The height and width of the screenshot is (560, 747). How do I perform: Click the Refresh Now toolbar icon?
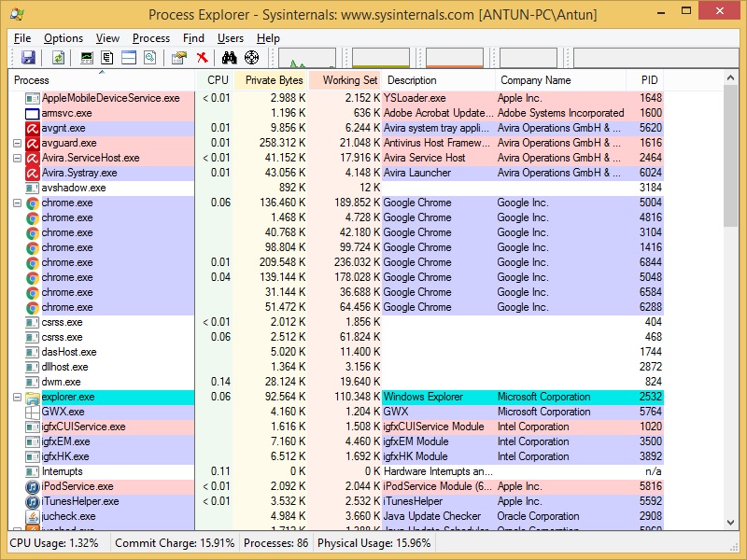(x=56, y=57)
